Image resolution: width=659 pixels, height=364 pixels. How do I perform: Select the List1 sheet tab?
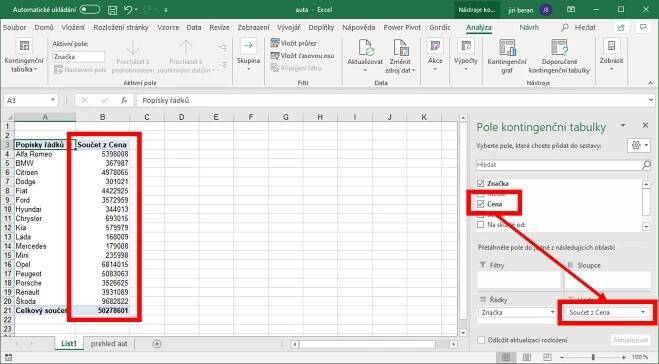pos(69,344)
